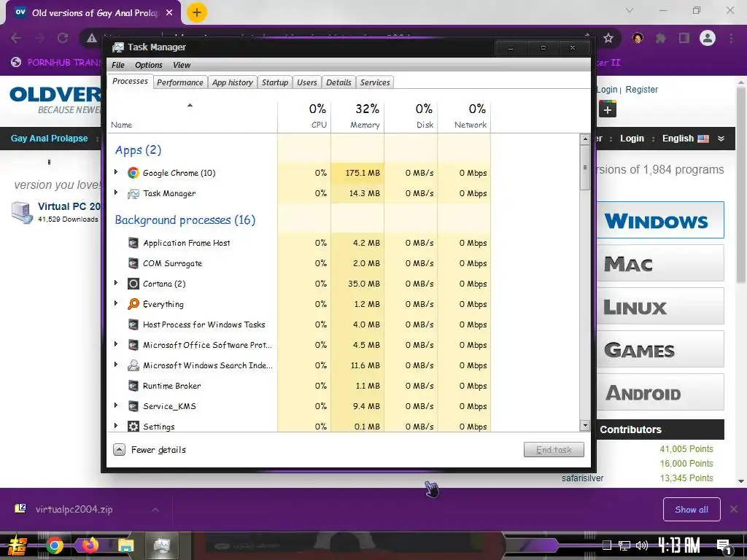The image size is (747, 560).
Task: Expand the Everything process entry
Action: pos(116,303)
